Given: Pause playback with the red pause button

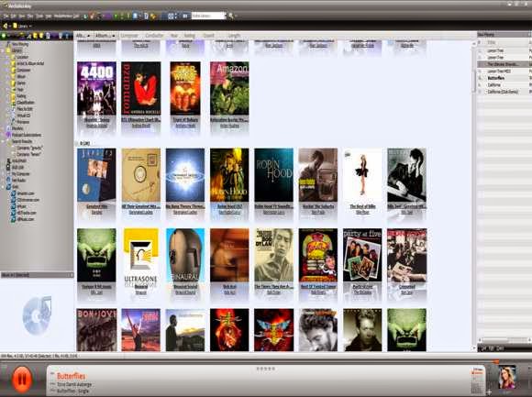Looking at the screenshot, I should pyautogui.click(x=21, y=379).
